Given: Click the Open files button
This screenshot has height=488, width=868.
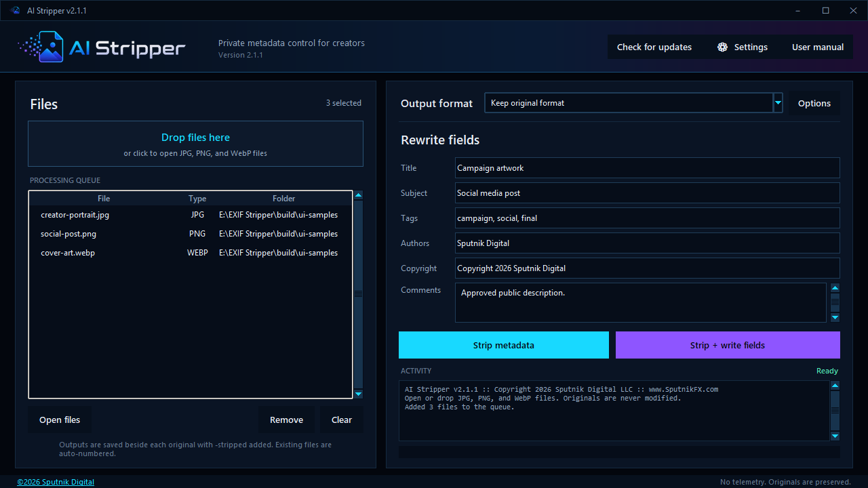Looking at the screenshot, I should (60, 420).
